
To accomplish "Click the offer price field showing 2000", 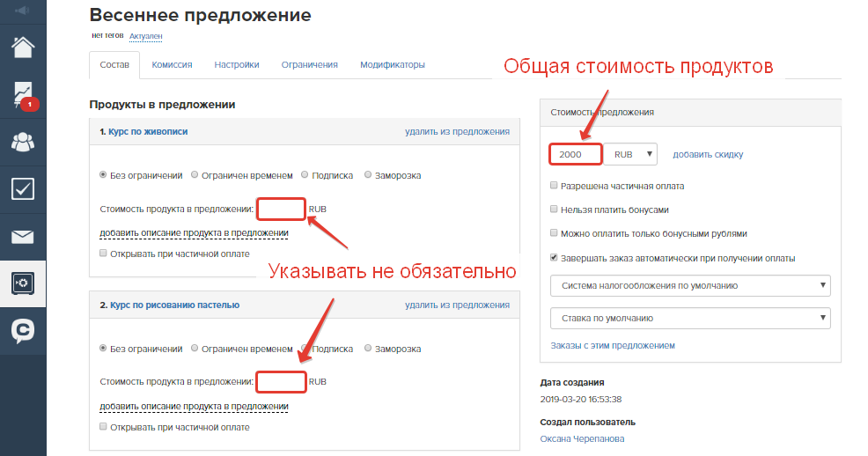I will click(575, 154).
